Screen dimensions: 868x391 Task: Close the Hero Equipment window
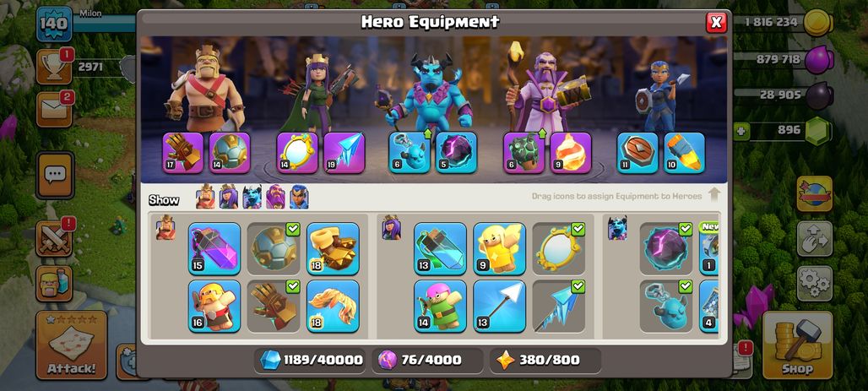(716, 22)
